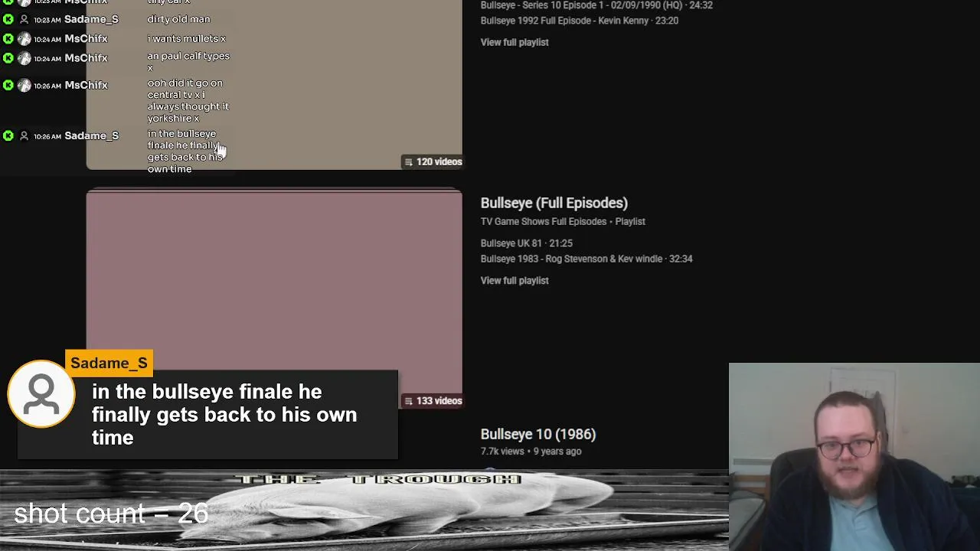Image resolution: width=980 pixels, height=551 pixels.
Task: Click chat message 'i wants mullets x'
Action: click(186, 38)
